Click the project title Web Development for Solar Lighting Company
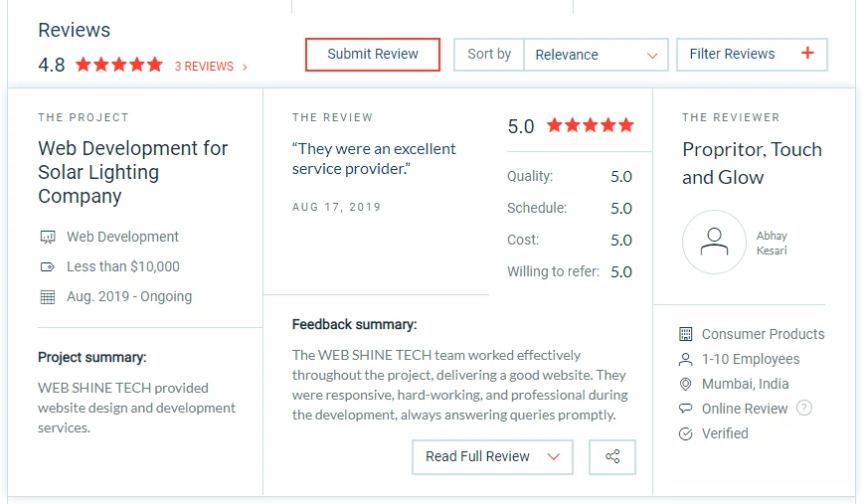This screenshot has height=504, width=864. click(x=133, y=172)
